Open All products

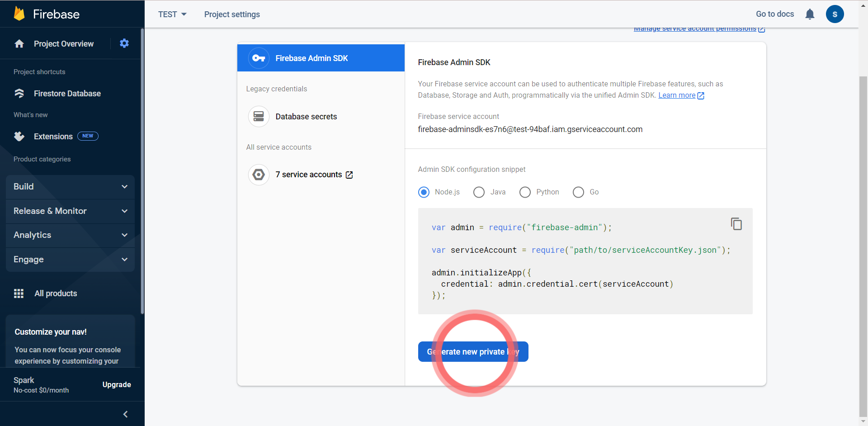pos(56,293)
